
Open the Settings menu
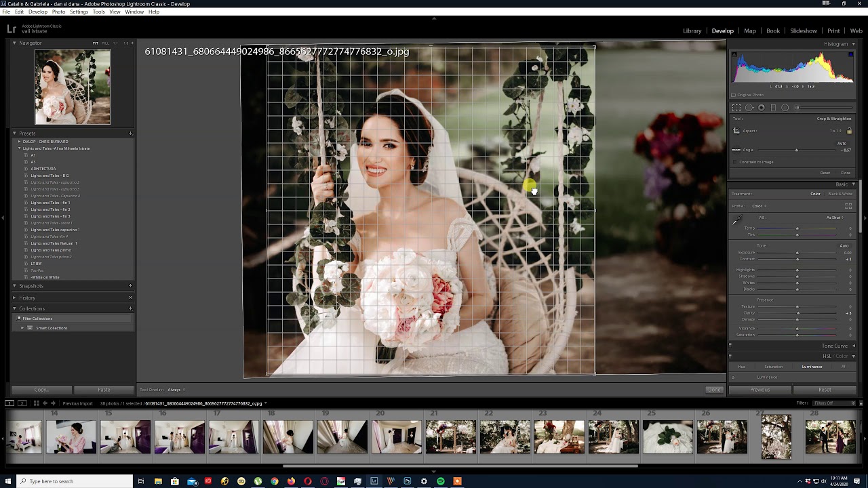point(79,12)
